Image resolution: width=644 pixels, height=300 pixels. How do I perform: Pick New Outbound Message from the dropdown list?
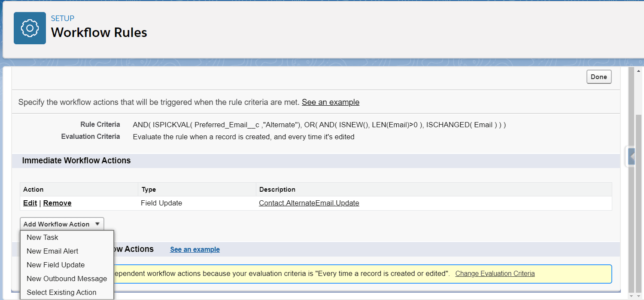67,279
